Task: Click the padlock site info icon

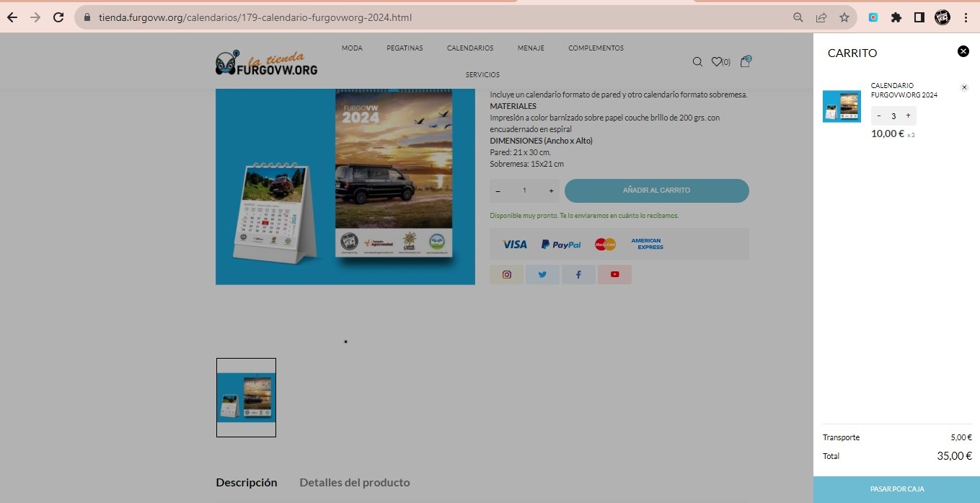Action: pyautogui.click(x=87, y=17)
